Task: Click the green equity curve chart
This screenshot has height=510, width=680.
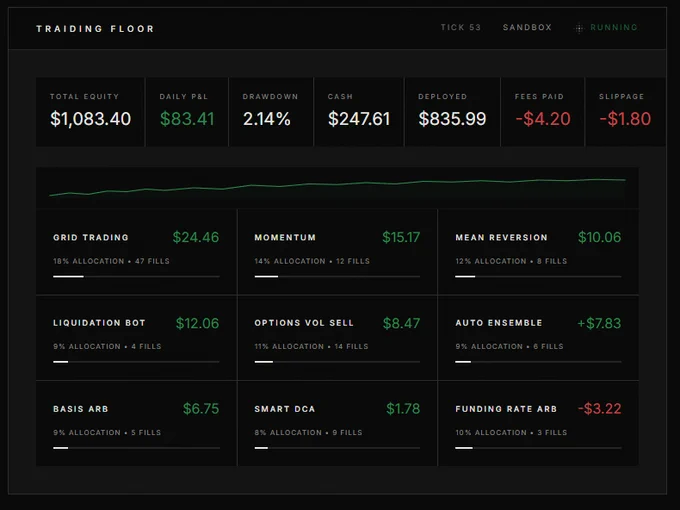Action: pos(337,187)
